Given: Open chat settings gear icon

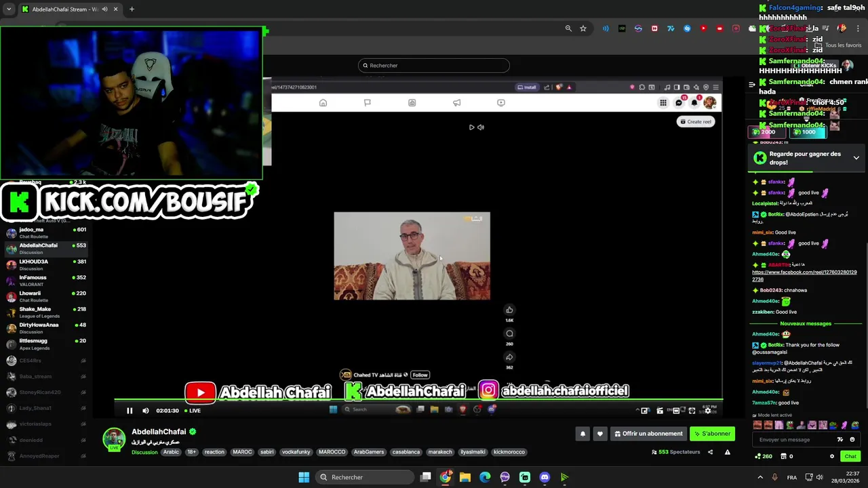Looking at the screenshot, I should click(832, 457).
